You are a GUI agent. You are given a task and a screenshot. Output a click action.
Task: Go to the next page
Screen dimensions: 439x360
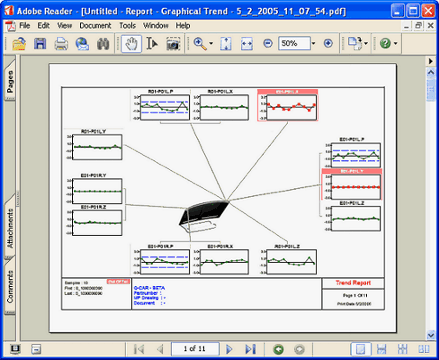pyautogui.click(x=229, y=349)
